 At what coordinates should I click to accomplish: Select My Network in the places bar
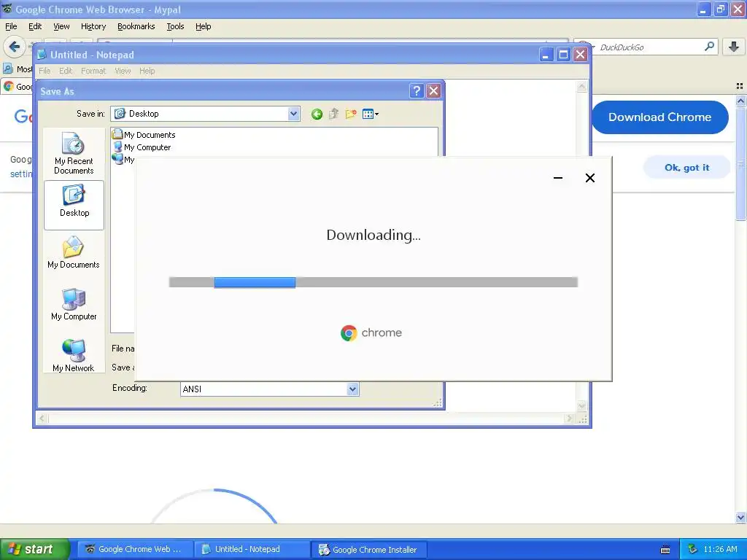74,355
